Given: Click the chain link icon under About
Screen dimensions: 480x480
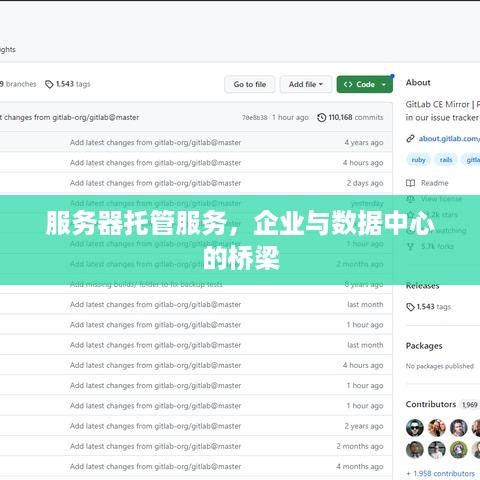Looking at the screenshot, I should pyautogui.click(x=410, y=138).
